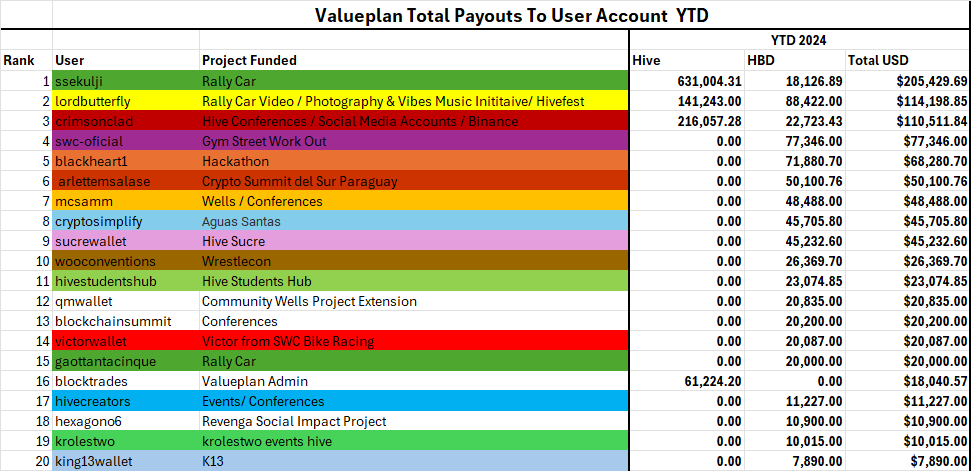The image size is (971, 471).
Task: Click the project cell 'Conferences' for blockchainsummit
Action: (414, 322)
